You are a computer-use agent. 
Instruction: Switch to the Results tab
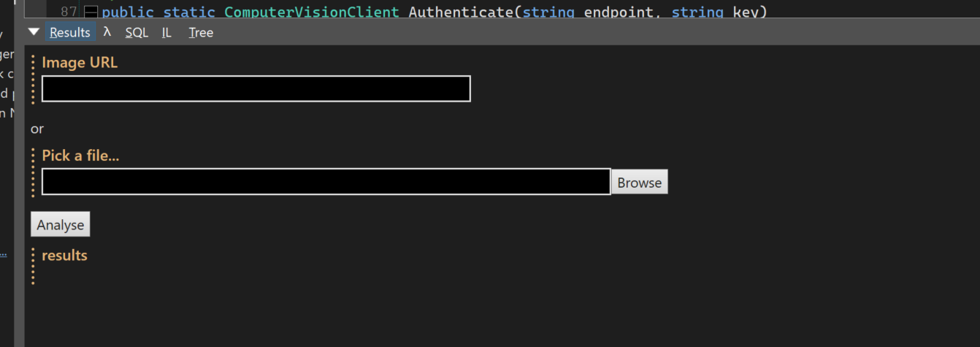[x=70, y=32]
